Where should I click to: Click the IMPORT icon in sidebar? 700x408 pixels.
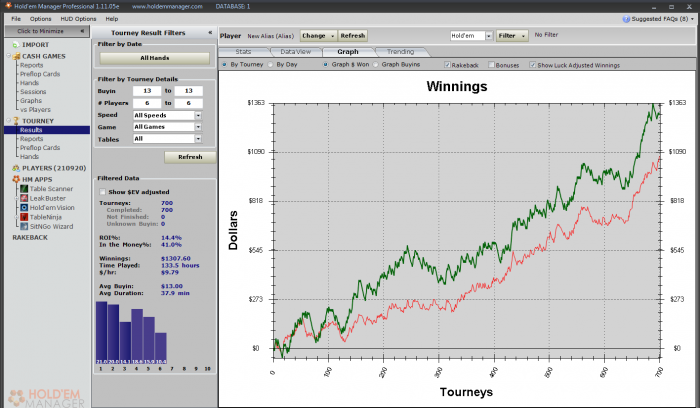coord(16,45)
